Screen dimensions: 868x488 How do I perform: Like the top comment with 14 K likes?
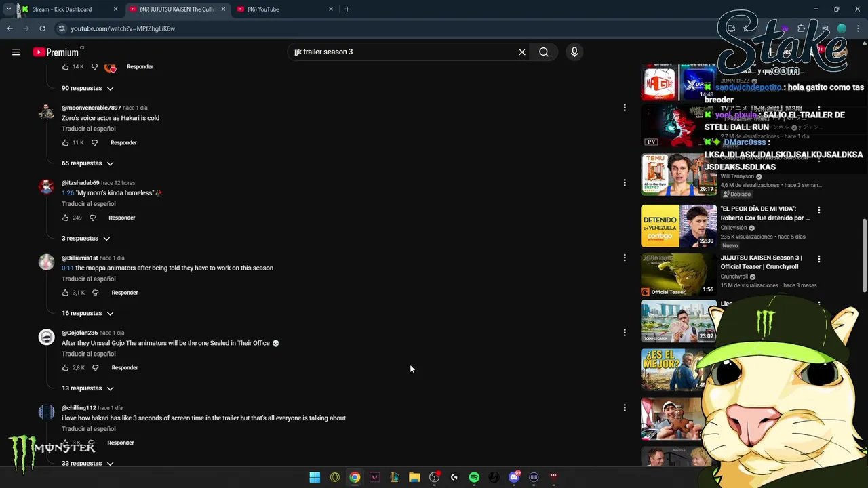coord(65,66)
